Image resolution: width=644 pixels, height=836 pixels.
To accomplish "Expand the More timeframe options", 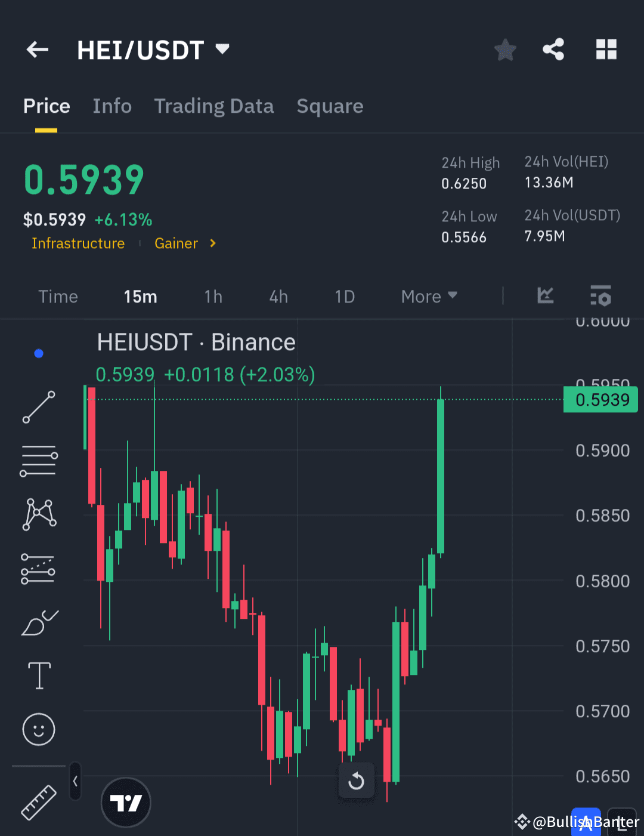I will pos(428,296).
